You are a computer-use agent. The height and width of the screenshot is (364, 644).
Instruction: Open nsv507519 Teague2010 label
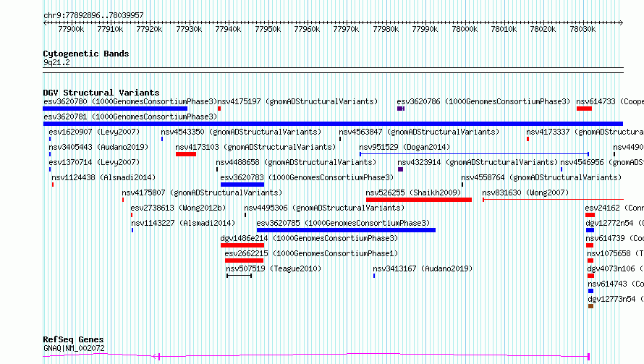tap(274, 268)
